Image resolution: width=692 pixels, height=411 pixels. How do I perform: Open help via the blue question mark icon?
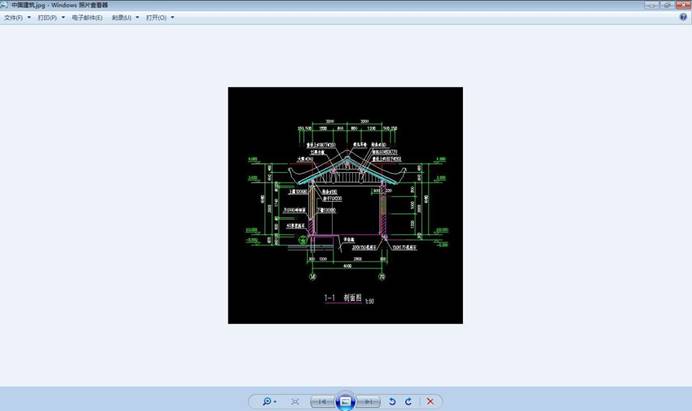[683, 17]
